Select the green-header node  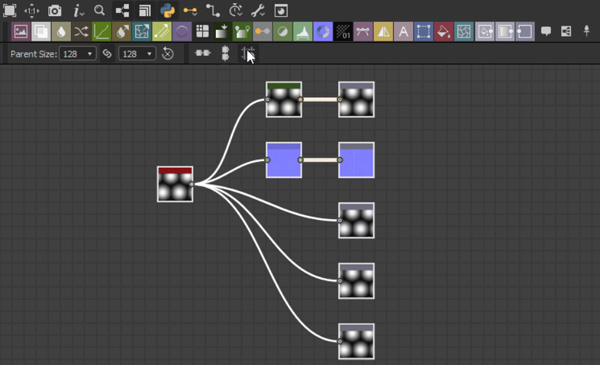tap(284, 99)
